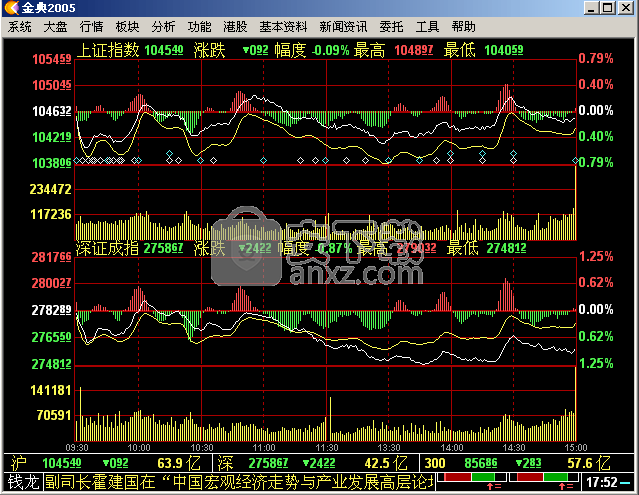639x495 pixels.
Task: Click the 10:00 time axis label
Action: pos(139,448)
